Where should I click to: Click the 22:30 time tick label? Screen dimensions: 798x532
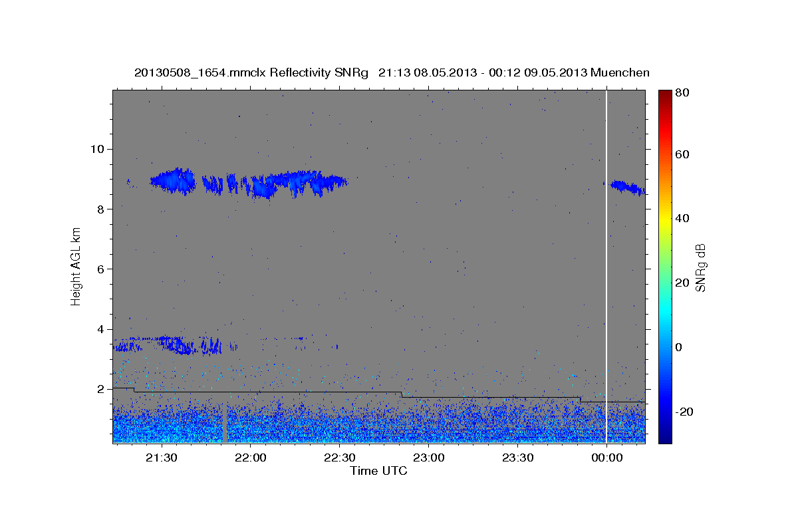click(340, 458)
